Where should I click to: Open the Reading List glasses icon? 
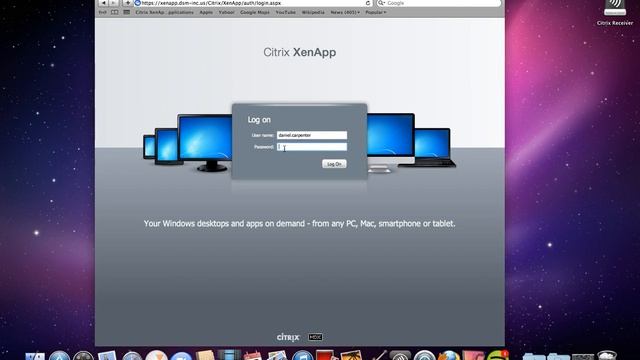[102, 12]
